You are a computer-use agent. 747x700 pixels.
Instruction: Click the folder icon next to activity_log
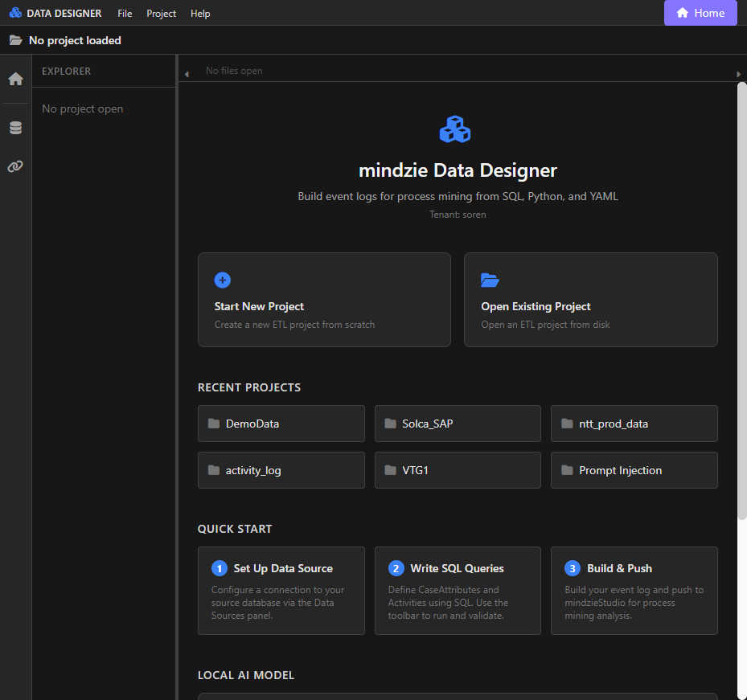[214, 470]
